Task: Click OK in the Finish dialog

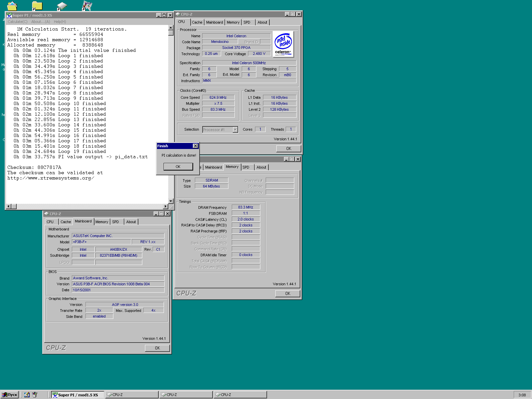Action: (178, 167)
